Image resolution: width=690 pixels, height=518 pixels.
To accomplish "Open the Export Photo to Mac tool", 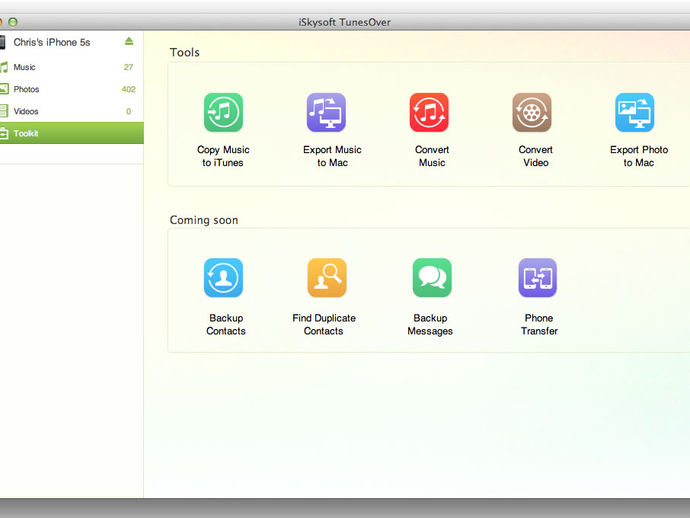I will click(x=635, y=112).
